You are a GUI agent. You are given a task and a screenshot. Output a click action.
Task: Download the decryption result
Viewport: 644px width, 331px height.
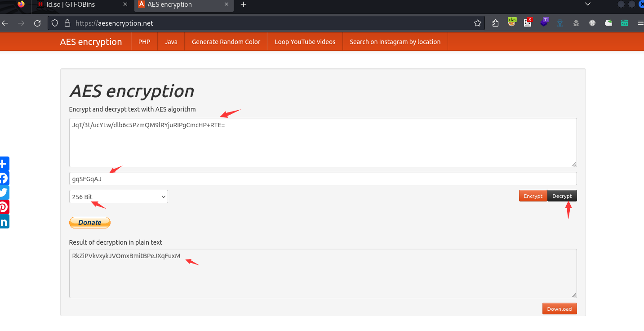click(x=560, y=309)
